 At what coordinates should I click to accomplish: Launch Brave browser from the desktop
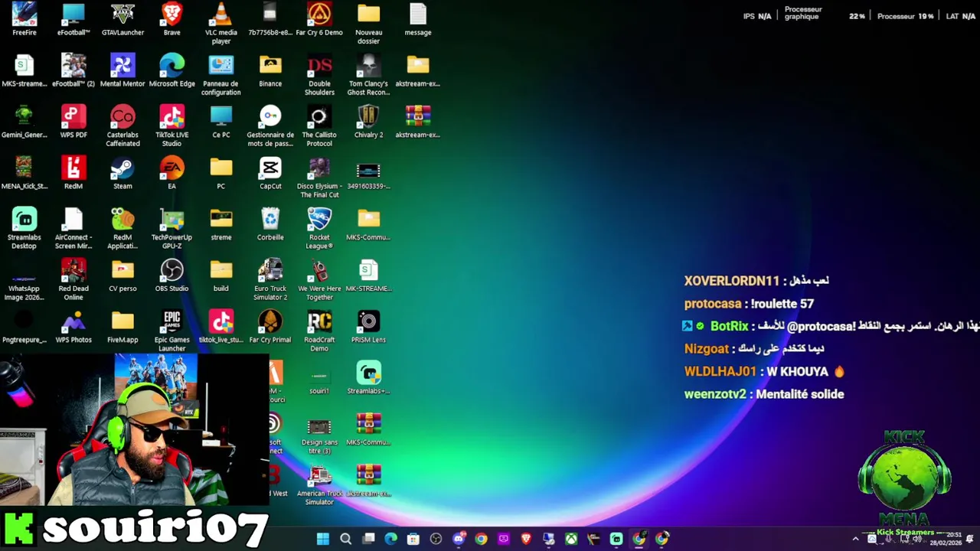click(172, 19)
